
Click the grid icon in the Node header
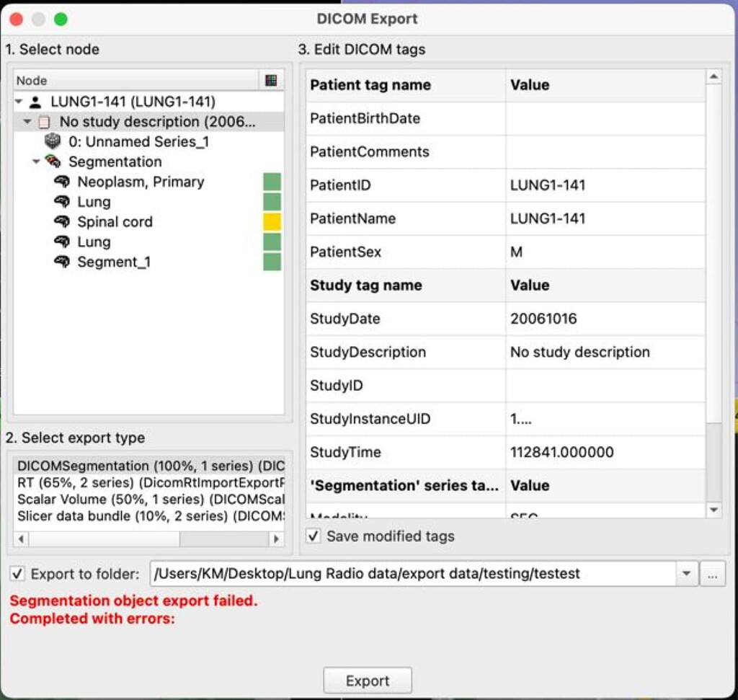(x=272, y=79)
